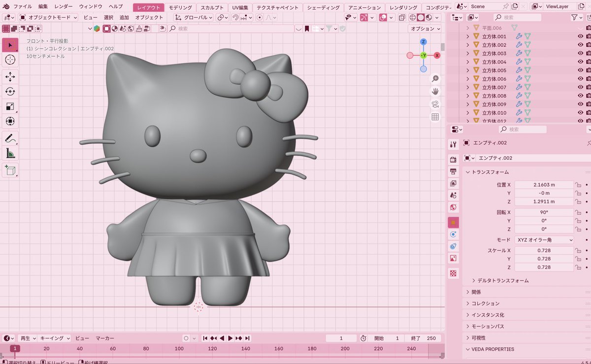Open the Render properties tab
The image size is (591, 364).
pyautogui.click(x=453, y=160)
